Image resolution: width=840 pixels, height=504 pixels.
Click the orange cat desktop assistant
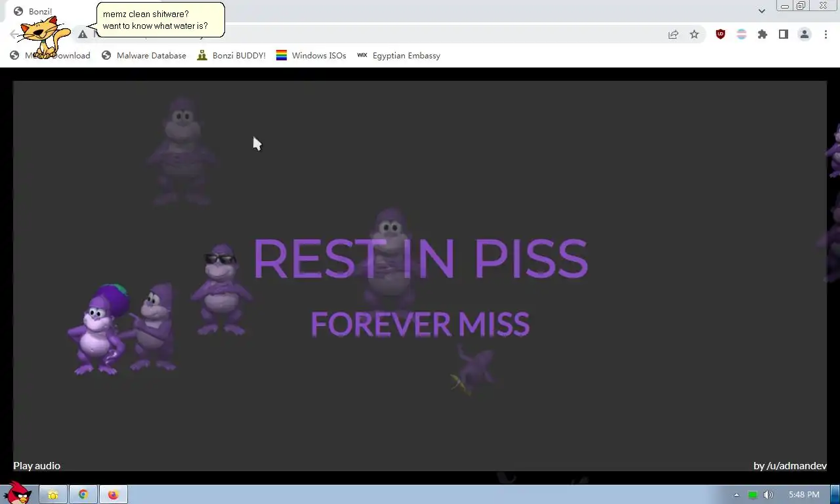43,37
